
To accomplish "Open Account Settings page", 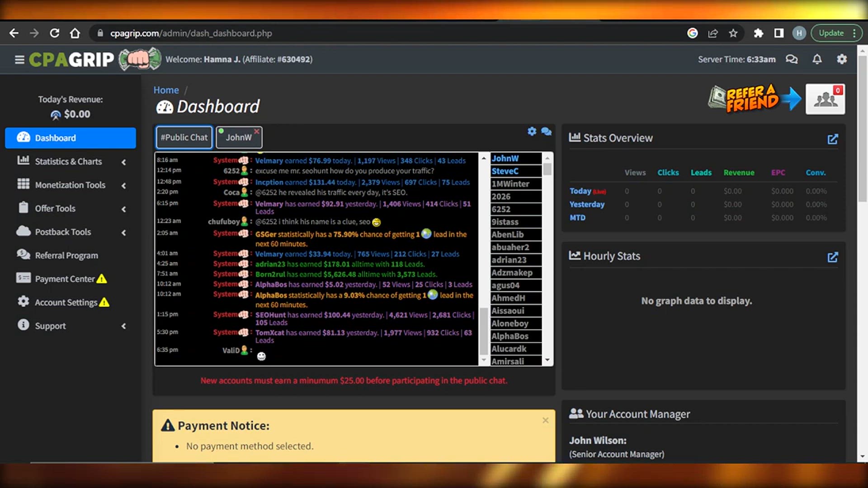I will pos(71,302).
